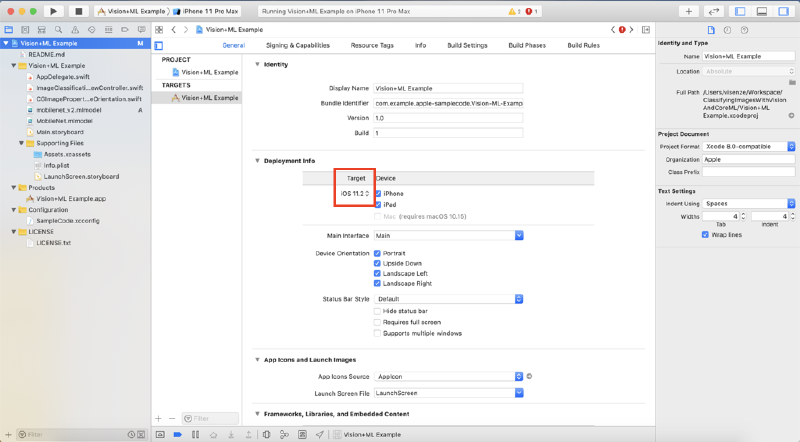Toggle the project and targets list sidebar
The image size is (800, 442).
tap(159, 45)
